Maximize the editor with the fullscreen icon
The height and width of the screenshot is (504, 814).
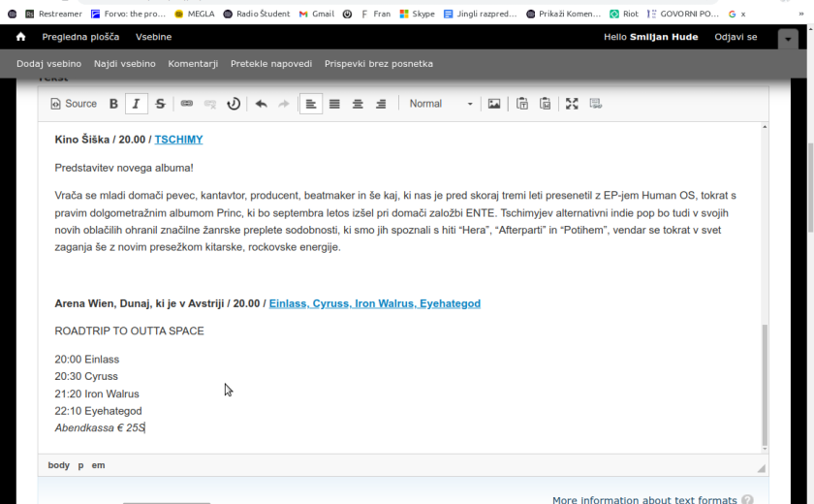572,104
